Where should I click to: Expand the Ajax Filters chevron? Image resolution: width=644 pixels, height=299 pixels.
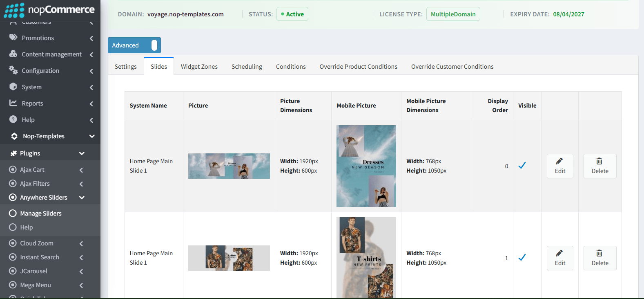[x=81, y=184]
